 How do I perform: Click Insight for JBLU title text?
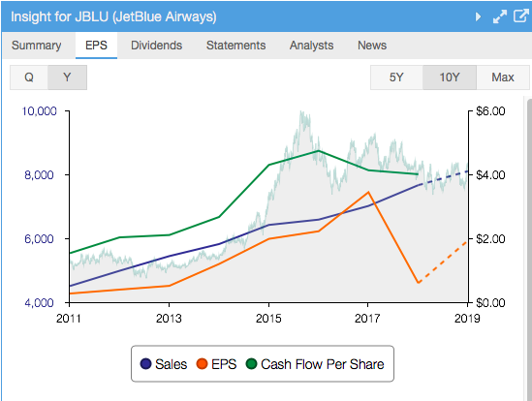[113, 16]
